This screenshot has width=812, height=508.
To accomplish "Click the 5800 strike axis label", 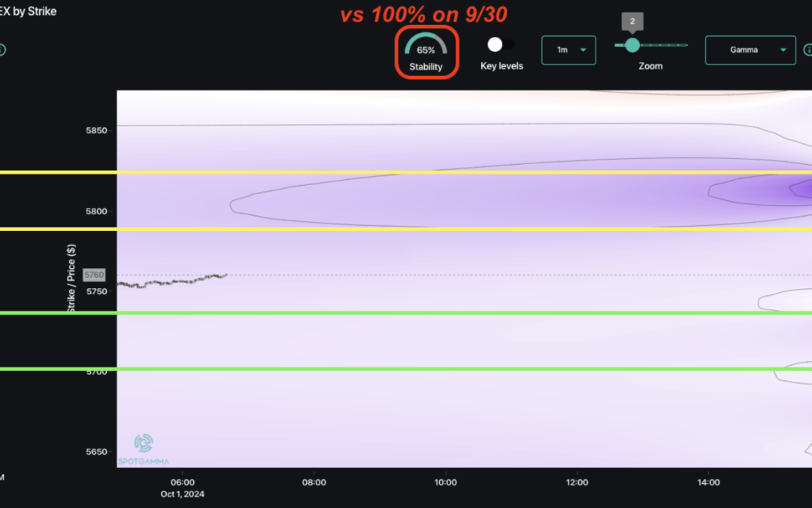I will pos(97,211).
